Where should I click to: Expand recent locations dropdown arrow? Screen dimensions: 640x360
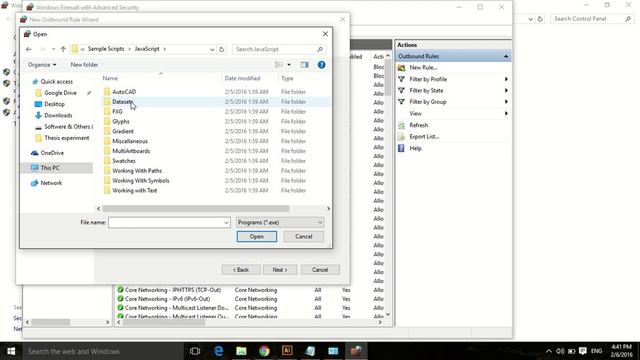[x=53, y=49]
